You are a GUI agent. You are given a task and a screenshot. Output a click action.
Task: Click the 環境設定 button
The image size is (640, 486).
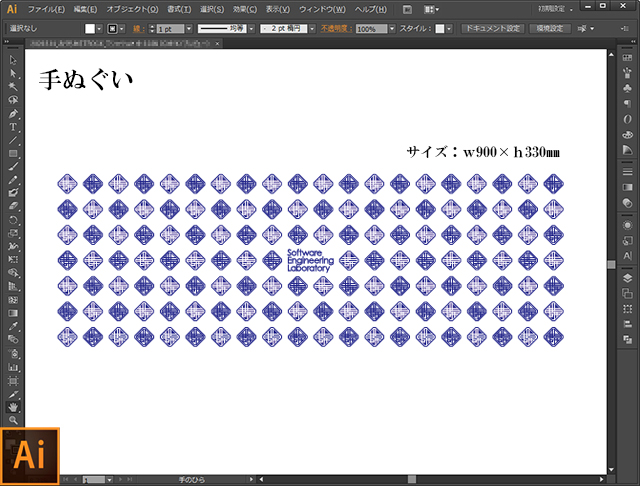tap(552, 29)
